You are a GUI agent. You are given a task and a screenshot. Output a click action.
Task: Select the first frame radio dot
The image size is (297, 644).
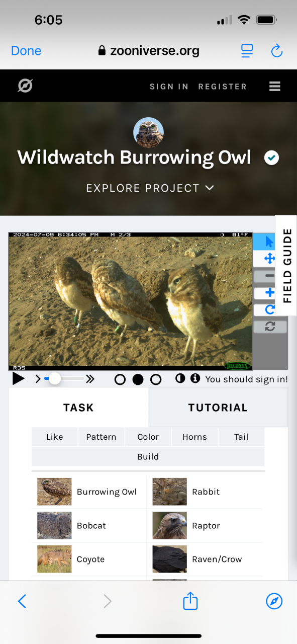pyautogui.click(x=120, y=379)
